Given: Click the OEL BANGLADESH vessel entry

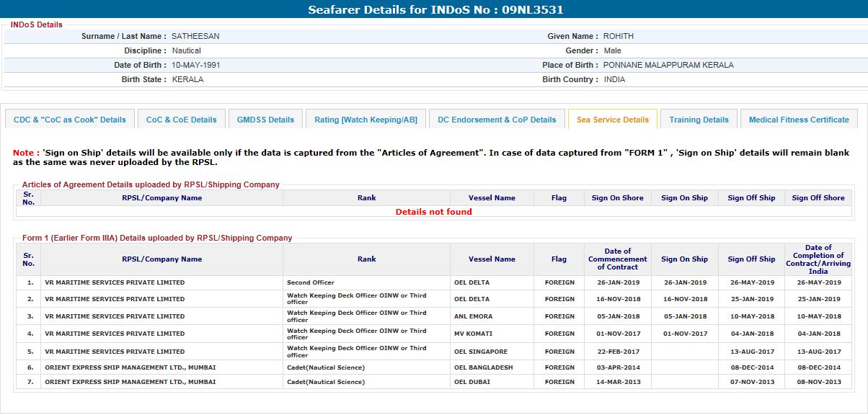Looking at the screenshot, I should (484, 367).
